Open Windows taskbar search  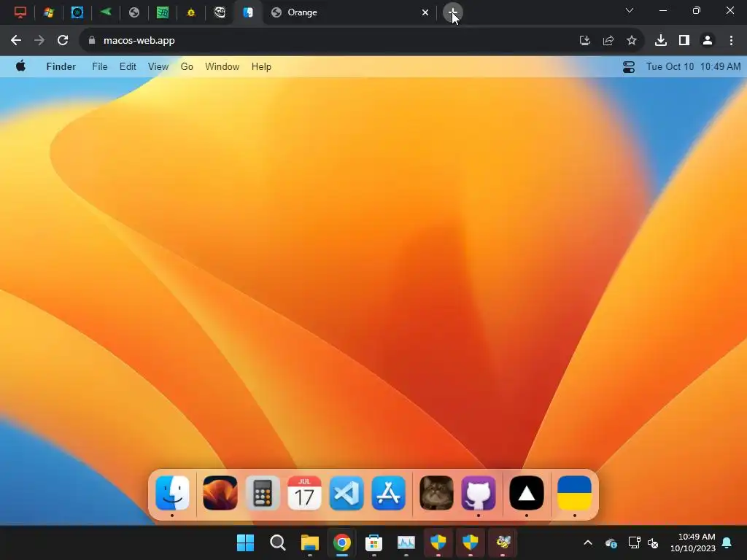click(x=278, y=542)
